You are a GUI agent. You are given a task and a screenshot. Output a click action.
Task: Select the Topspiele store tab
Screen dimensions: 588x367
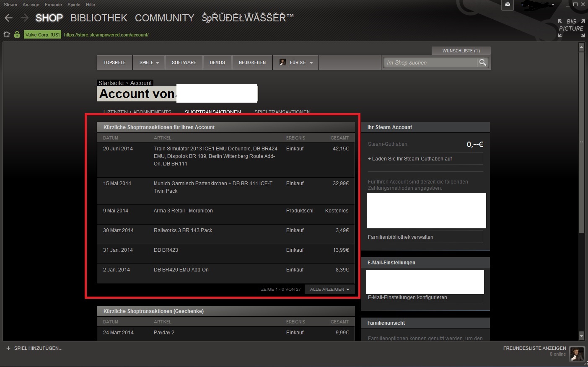(x=114, y=62)
